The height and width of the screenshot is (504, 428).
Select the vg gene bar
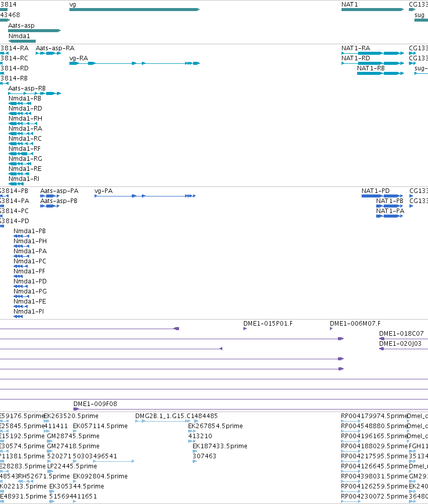pyautogui.click(x=134, y=10)
